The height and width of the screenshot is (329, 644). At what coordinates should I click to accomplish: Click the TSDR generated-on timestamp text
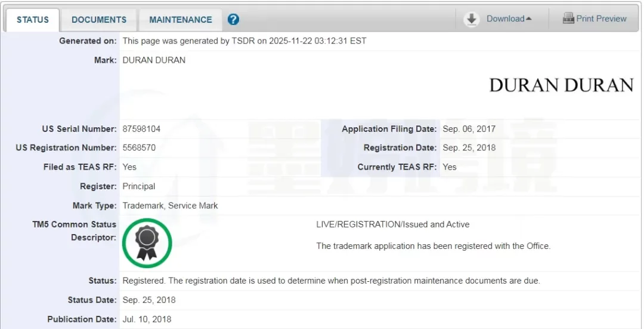pos(244,41)
